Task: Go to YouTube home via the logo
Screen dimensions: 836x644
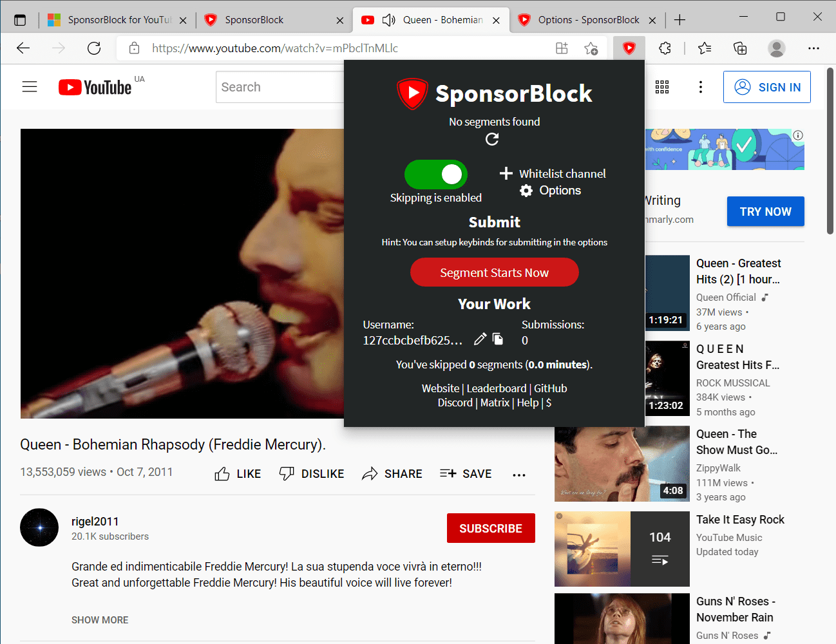Action: (95, 87)
